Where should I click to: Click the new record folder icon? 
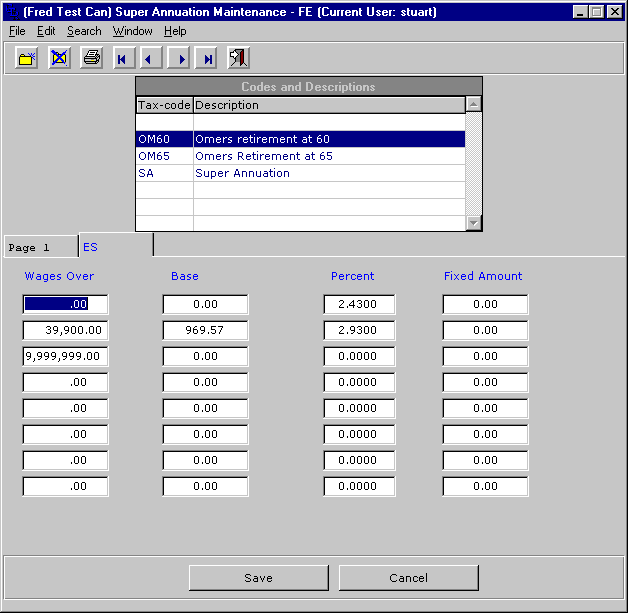pyautogui.click(x=27, y=59)
